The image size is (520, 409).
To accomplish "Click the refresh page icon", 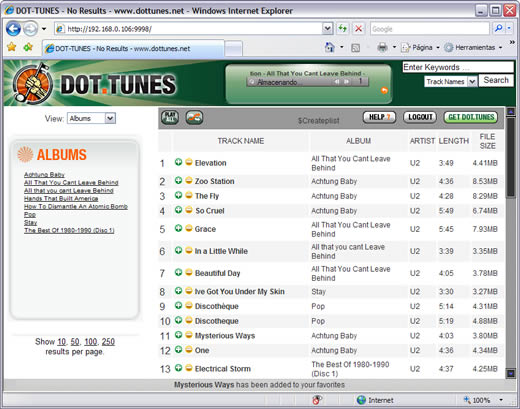I will point(342,29).
